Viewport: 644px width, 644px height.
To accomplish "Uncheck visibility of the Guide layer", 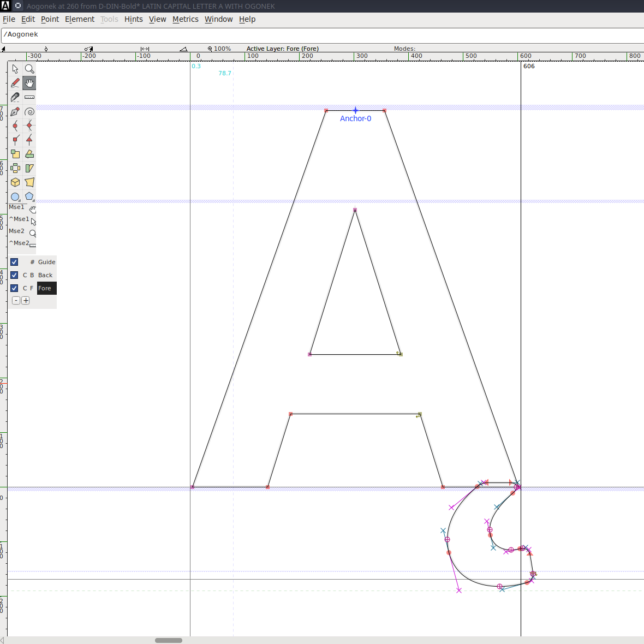I will [x=14, y=262].
